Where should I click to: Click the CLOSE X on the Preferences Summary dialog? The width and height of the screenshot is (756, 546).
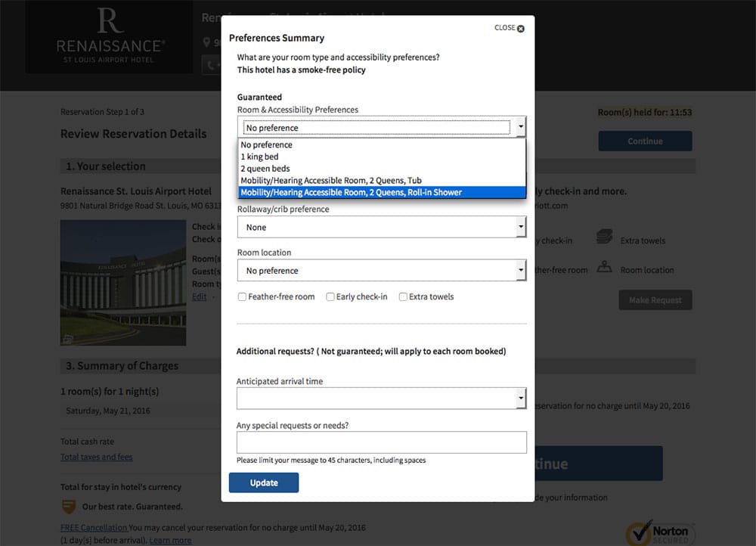click(507, 27)
